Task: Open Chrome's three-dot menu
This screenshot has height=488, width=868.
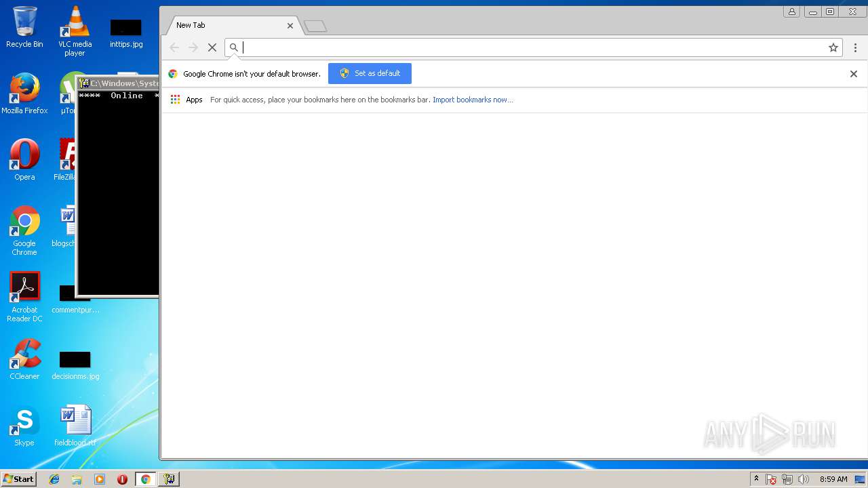Action: click(x=855, y=47)
